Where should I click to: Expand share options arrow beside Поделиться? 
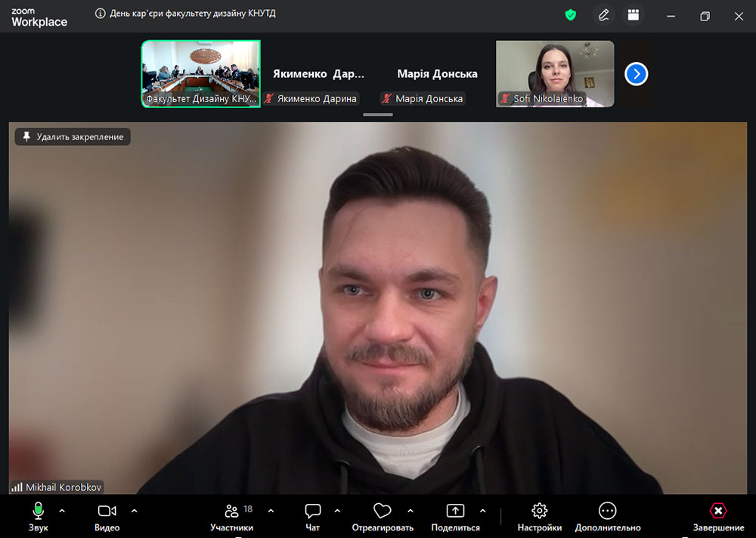tap(482, 511)
